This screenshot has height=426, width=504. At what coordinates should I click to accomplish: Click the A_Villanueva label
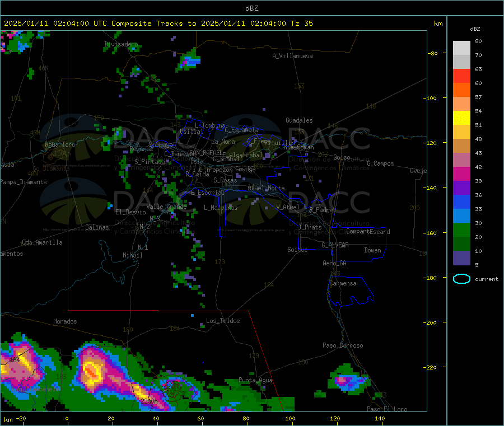tap(292, 56)
